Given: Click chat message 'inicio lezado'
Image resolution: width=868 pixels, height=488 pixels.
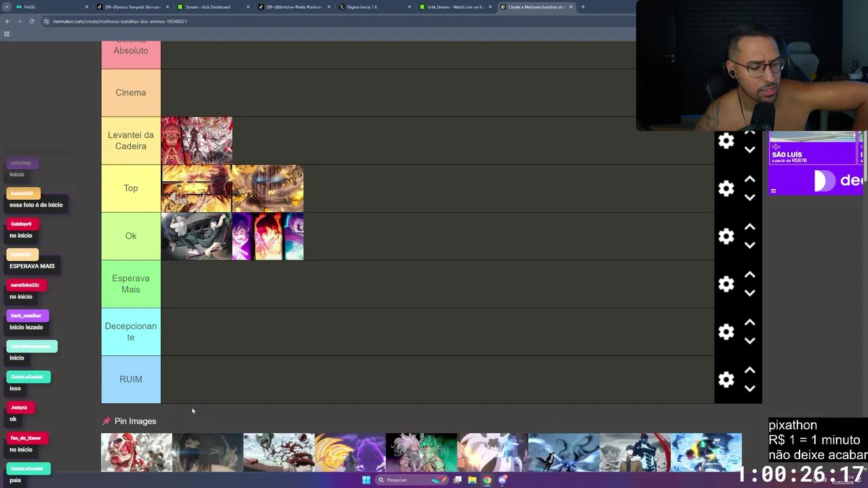Looking at the screenshot, I should tap(26, 327).
